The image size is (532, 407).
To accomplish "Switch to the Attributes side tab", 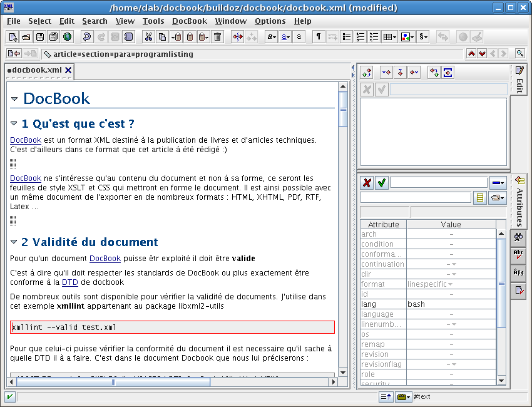I will pos(519,201).
